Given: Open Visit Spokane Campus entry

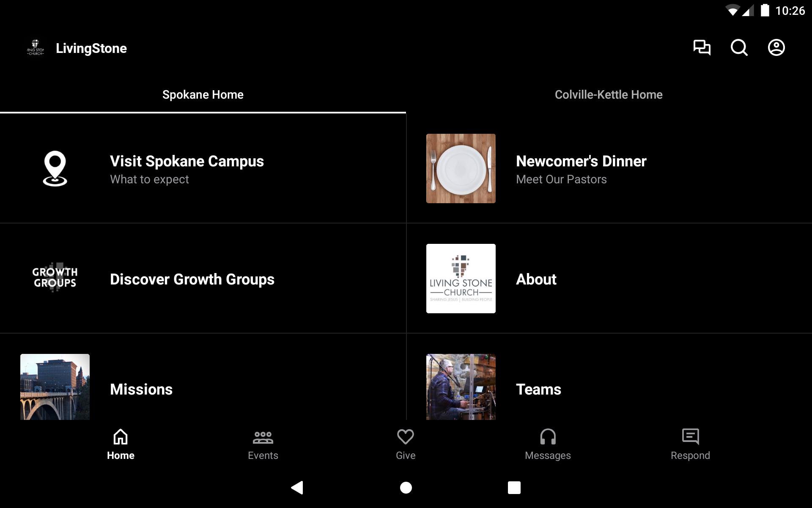Looking at the screenshot, I should (187, 169).
